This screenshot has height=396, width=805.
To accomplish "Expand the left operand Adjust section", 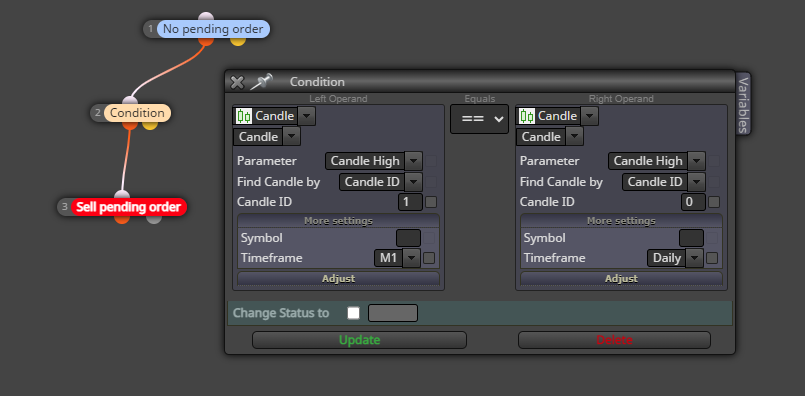I will point(338,278).
